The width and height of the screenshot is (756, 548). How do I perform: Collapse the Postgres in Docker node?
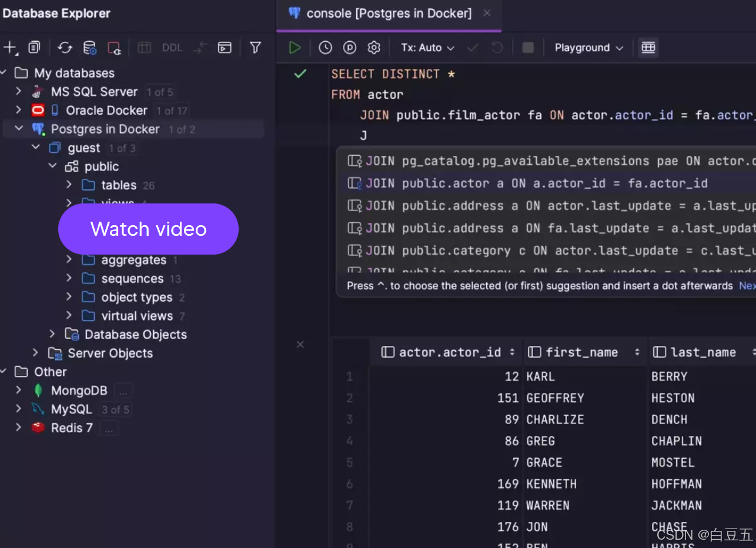[x=19, y=128]
